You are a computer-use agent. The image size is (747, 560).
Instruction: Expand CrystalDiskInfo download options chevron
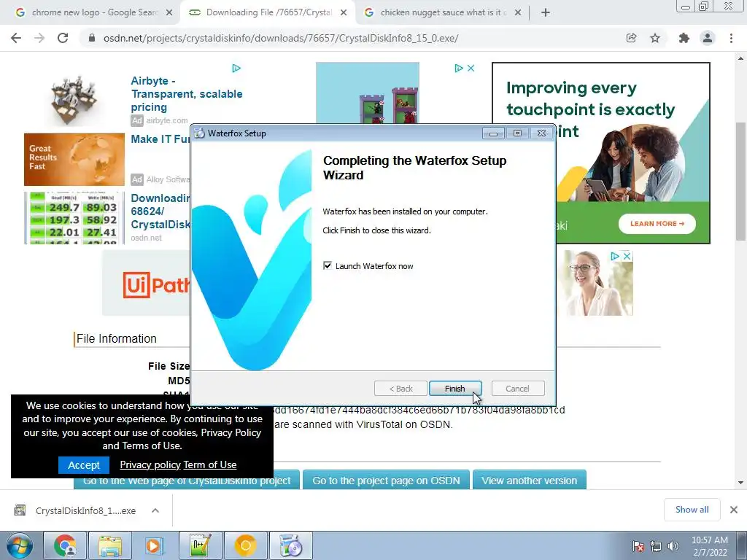click(x=155, y=510)
